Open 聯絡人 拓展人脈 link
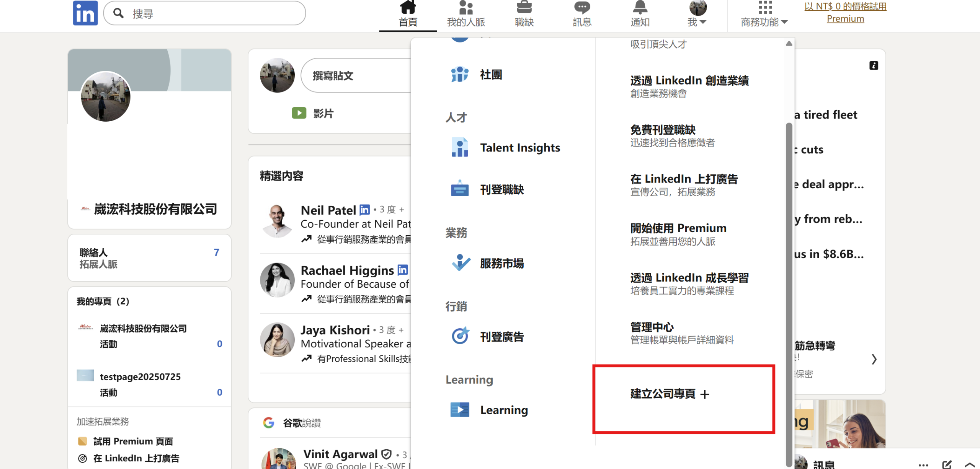 150,258
